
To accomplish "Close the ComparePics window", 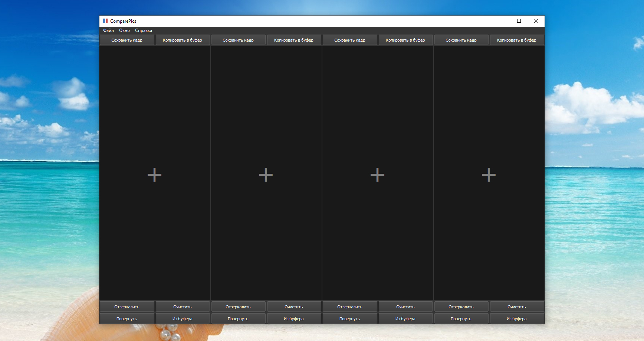I will pyautogui.click(x=536, y=21).
